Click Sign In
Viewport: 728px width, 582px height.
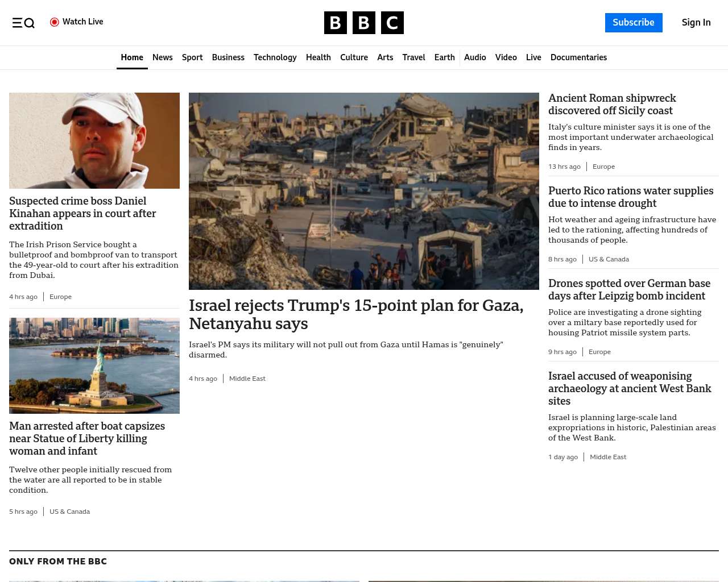tap(696, 23)
